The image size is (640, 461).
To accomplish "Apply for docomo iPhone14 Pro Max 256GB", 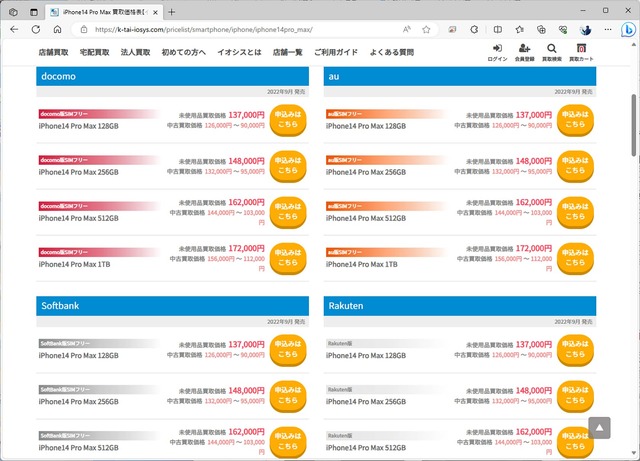I will [x=288, y=166].
